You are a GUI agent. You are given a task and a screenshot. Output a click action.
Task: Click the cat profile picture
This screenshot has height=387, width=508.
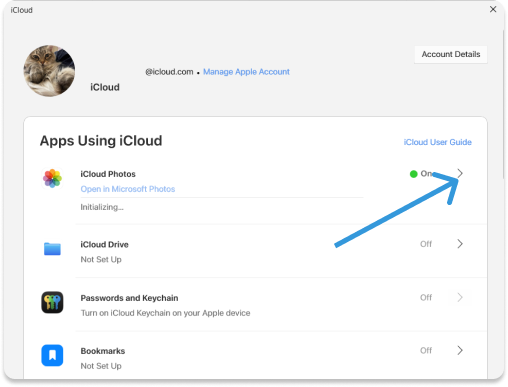click(49, 71)
